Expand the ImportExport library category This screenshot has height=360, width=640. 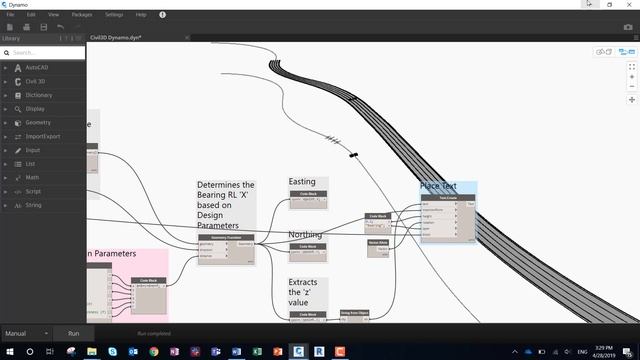pyautogui.click(x=5, y=137)
